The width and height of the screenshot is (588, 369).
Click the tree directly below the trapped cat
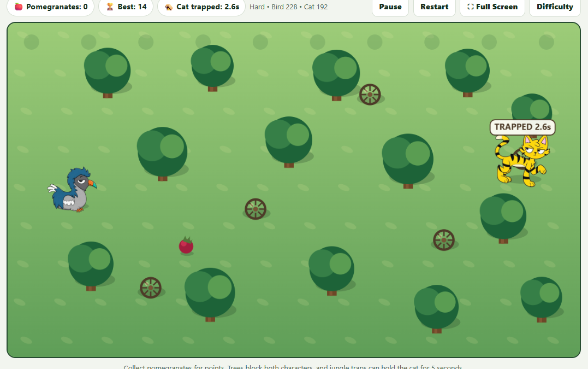tap(503, 218)
